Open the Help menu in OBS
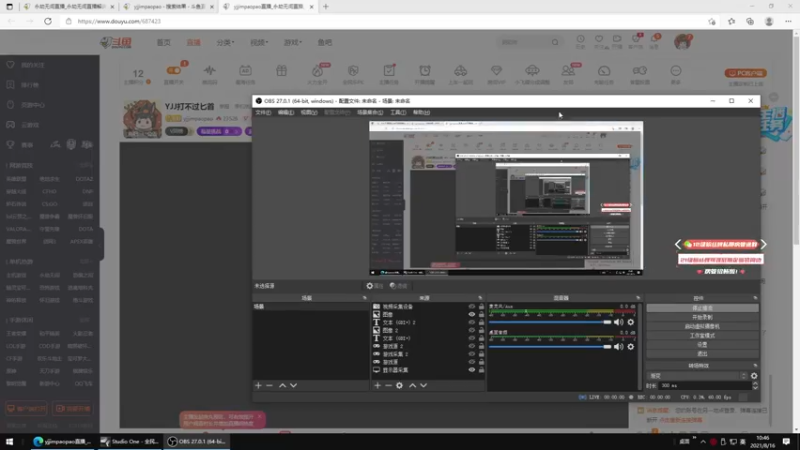This screenshot has height=450, width=800. tap(421, 112)
